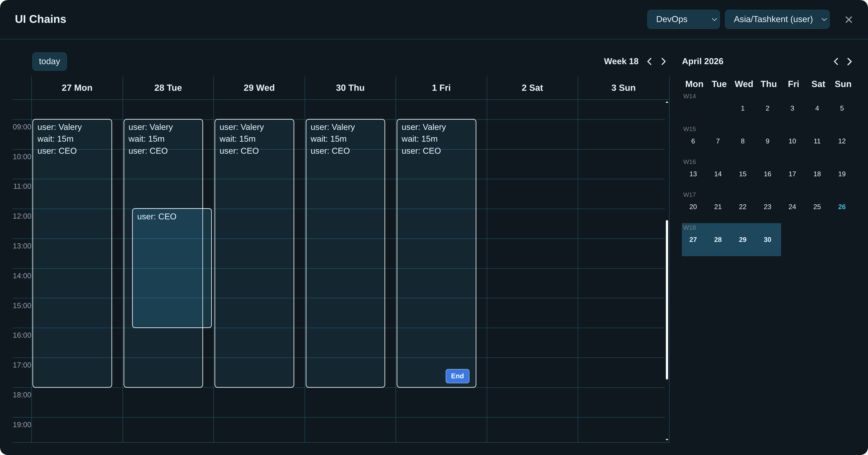The height and width of the screenshot is (455, 868).
Task: Click the 1 Fri column header
Action: pos(441,88)
